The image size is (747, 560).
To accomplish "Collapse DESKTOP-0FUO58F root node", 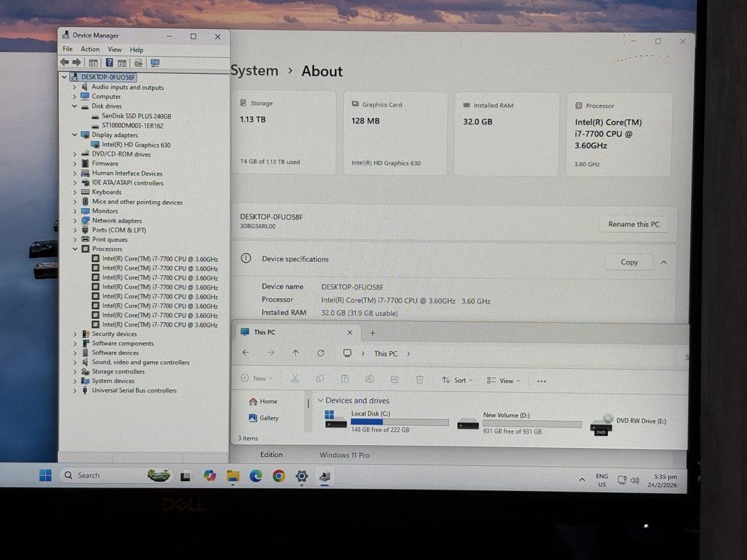I will point(64,77).
